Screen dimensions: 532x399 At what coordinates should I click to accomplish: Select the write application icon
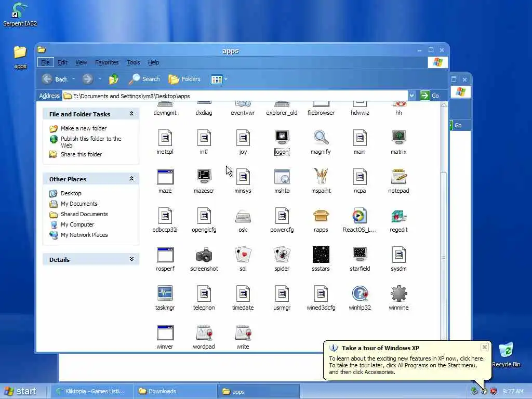(x=243, y=332)
